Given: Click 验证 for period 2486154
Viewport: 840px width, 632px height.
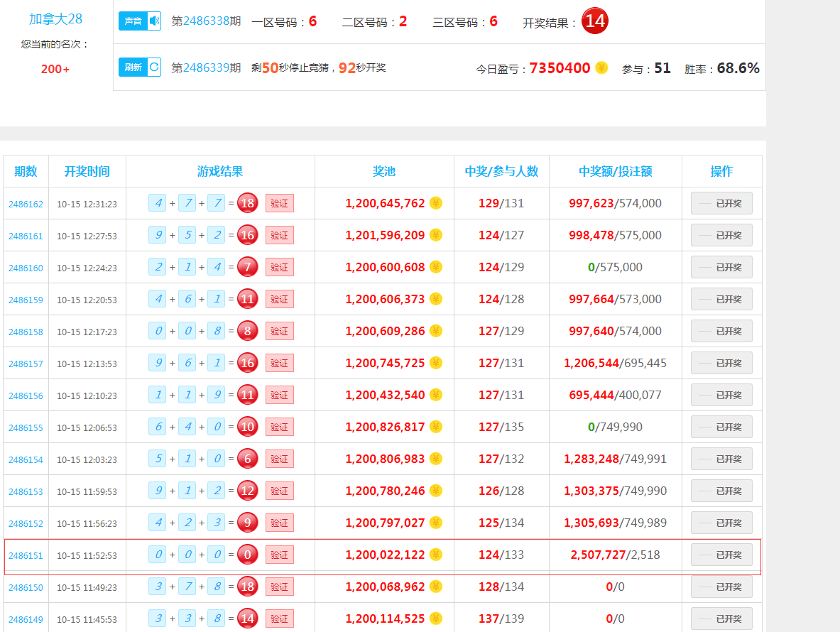Looking at the screenshot, I should pos(280,459).
